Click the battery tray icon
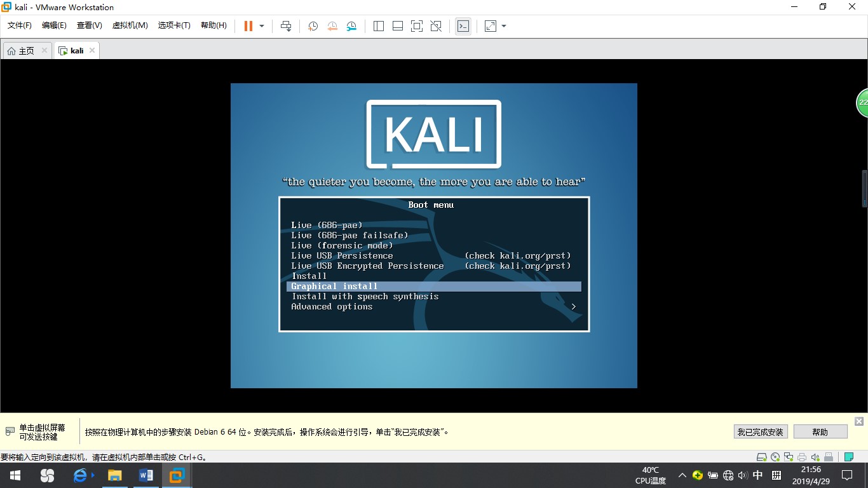Screen dimensions: 868x488 pos(713,475)
